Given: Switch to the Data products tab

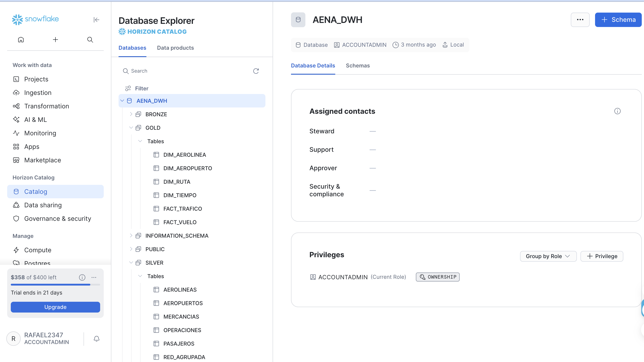Looking at the screenshot, I should (x=176, y=48).
